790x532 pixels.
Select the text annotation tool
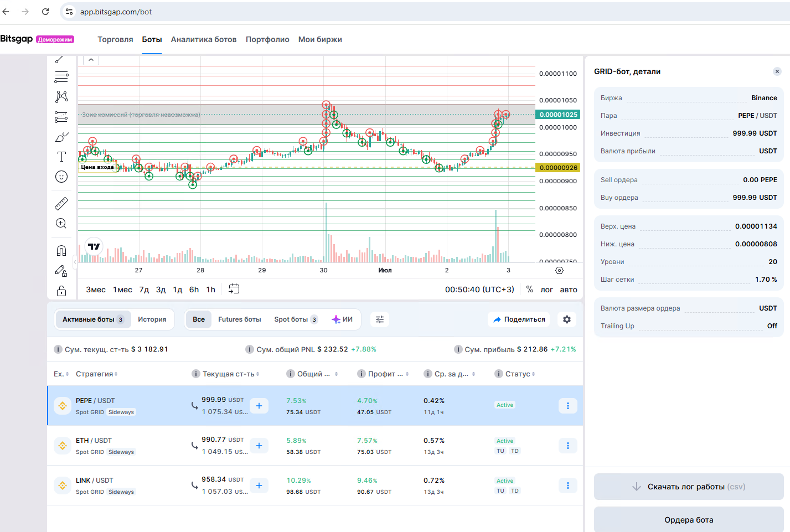click(x=61, y=157)
